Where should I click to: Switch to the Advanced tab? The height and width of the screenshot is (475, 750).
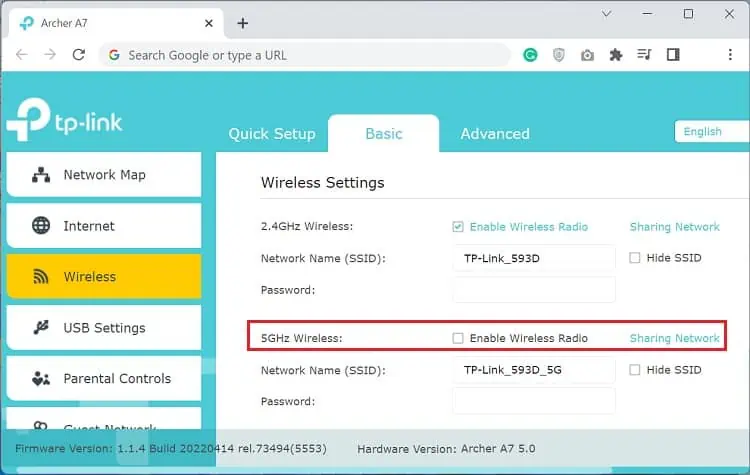[494, 134]
